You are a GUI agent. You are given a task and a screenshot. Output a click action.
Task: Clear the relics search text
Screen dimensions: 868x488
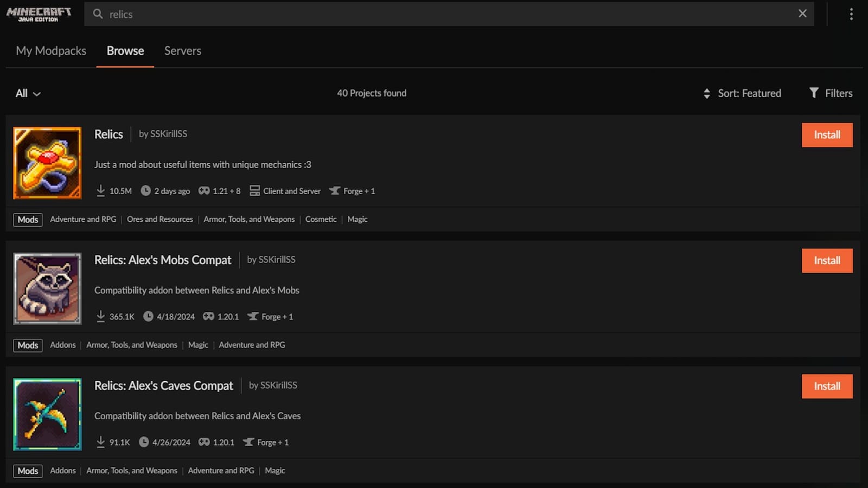802,14
